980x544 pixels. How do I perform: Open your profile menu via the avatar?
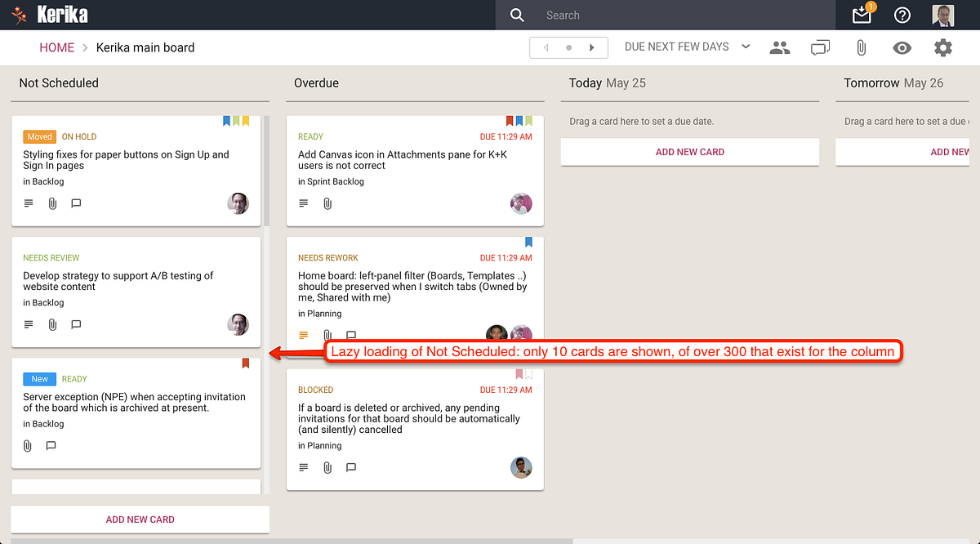click(x=942, y=15)
